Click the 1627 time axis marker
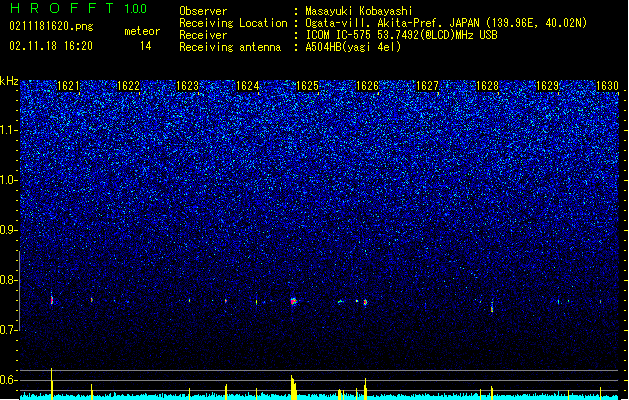This screenshot has height=400, width=629. click(x=428, y=86)
